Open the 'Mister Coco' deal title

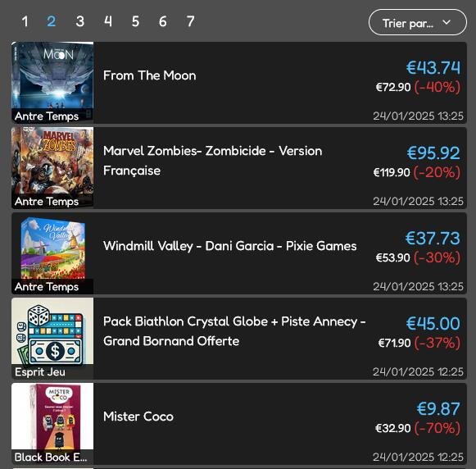pos(138,417)
